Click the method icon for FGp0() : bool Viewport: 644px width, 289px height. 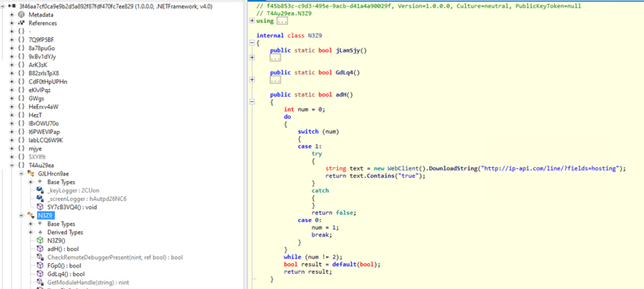40,265
